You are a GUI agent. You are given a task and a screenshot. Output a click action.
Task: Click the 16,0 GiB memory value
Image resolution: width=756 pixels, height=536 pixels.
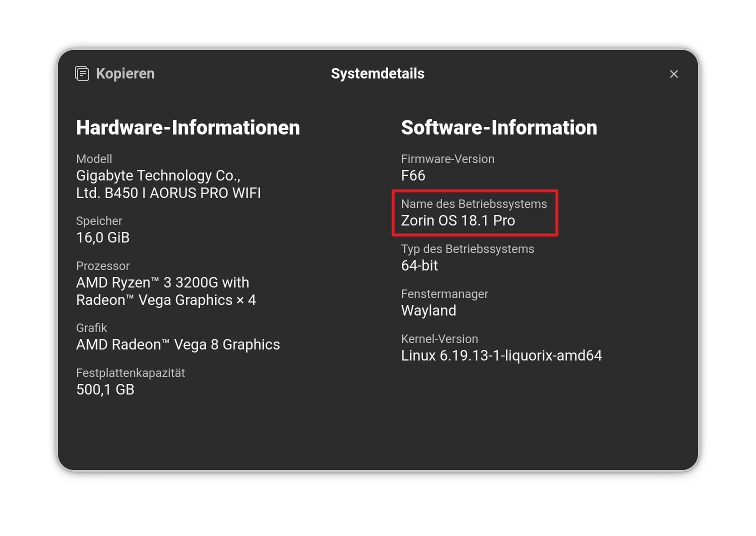102,237
